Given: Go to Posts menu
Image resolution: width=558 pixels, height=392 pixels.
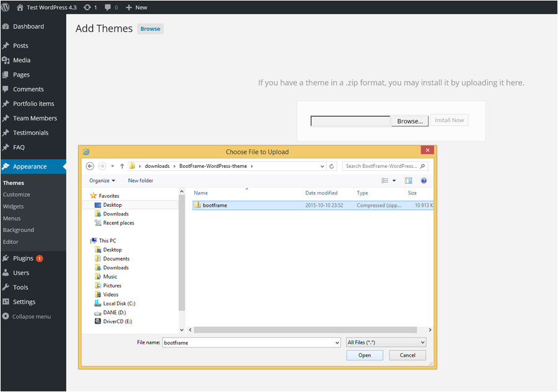Looking at the screenshot, I should point(20,45).
